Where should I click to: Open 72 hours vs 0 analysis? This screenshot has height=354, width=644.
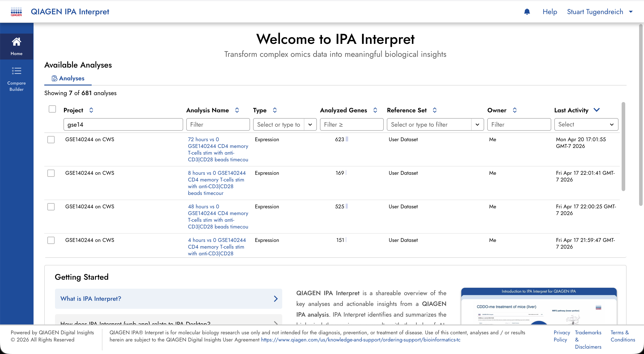[x=218, y=149]
